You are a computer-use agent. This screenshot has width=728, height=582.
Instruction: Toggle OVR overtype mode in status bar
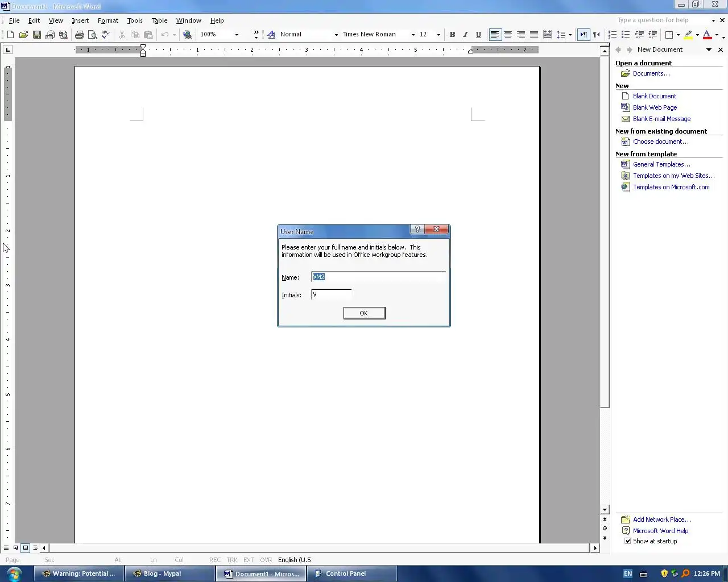tap(266, 560)
